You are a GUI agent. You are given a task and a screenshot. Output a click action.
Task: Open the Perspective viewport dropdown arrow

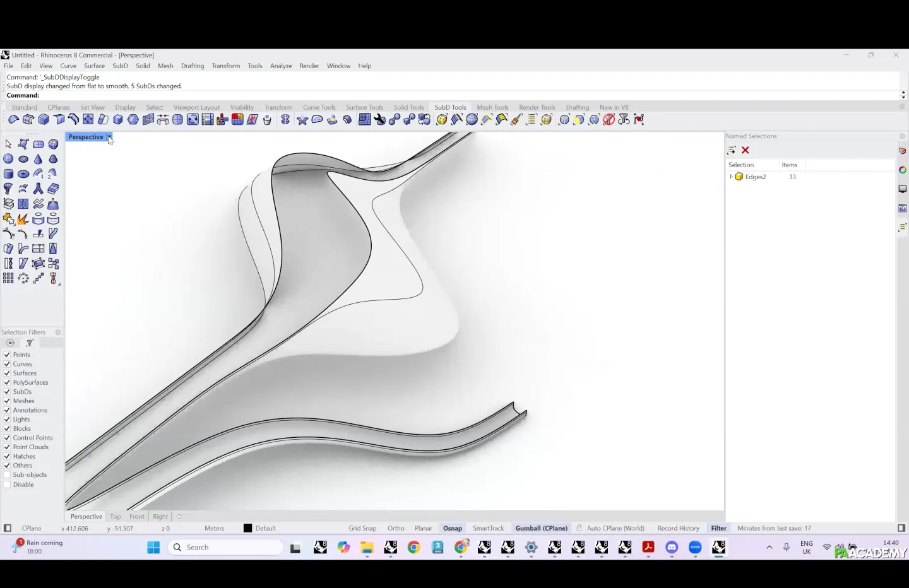click(109, 137)
